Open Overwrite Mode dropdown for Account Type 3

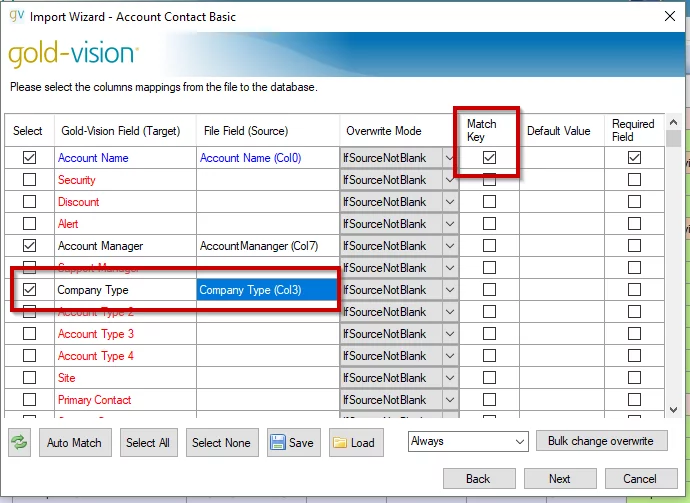pyautogui.click(x=450, y=334)
